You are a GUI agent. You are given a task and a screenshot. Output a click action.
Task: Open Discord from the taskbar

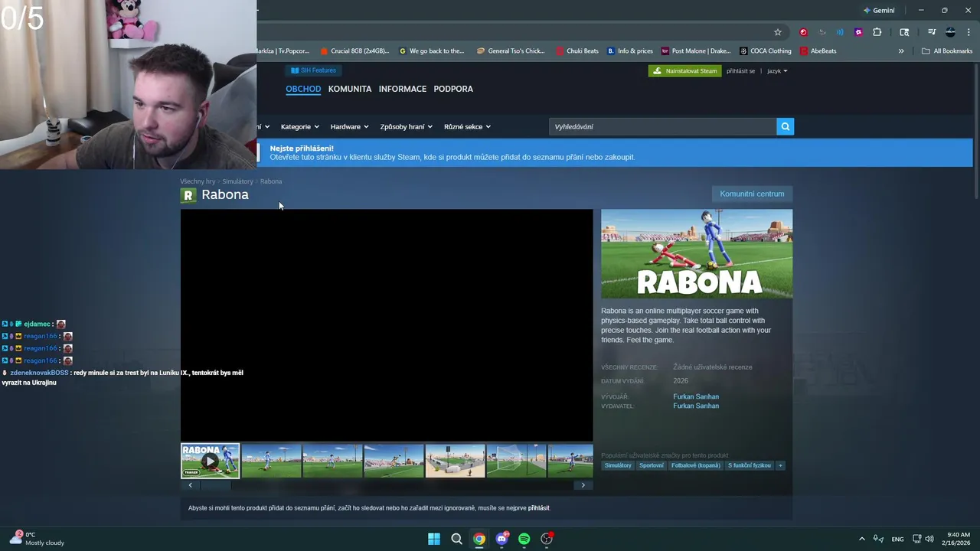click(x=501, y=539)
